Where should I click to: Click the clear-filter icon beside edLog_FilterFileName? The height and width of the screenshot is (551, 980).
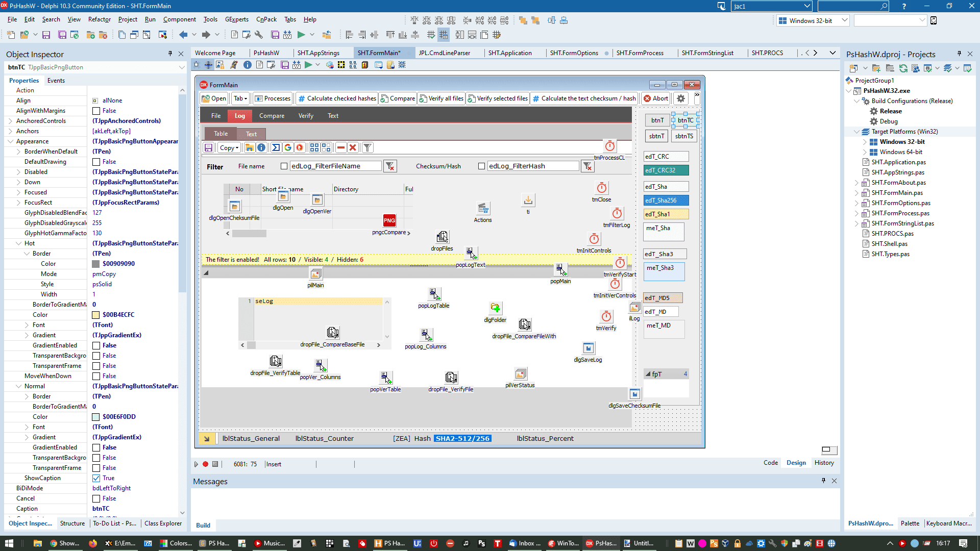pos(390,166)
